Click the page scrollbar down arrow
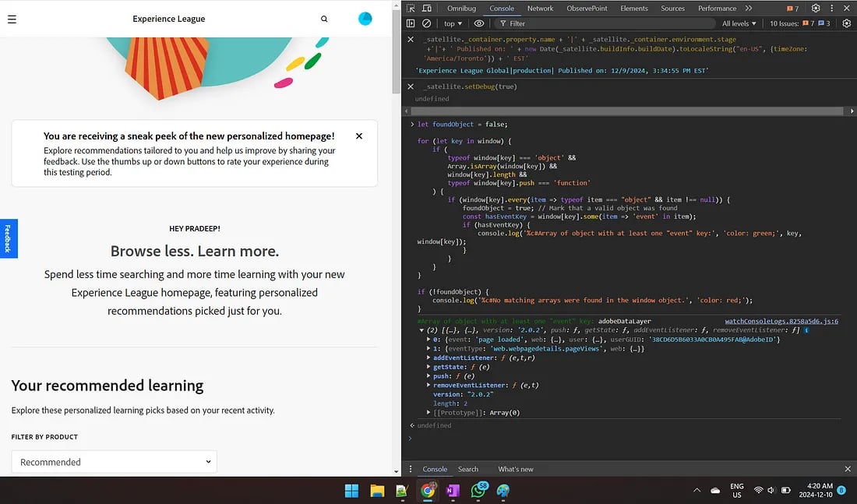 (397, 471)
